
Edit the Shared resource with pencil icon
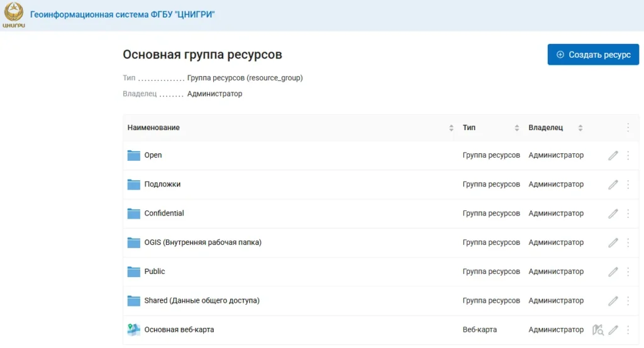tap(613, 301)
